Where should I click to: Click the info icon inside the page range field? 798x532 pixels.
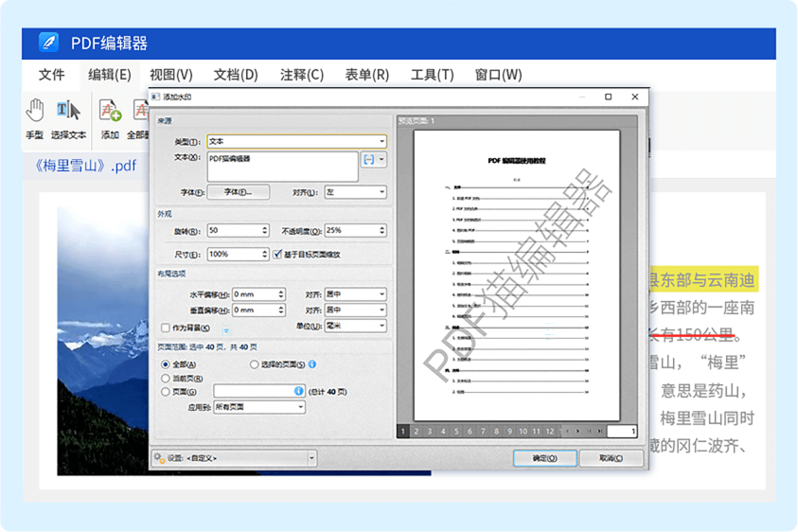point(298,391)
